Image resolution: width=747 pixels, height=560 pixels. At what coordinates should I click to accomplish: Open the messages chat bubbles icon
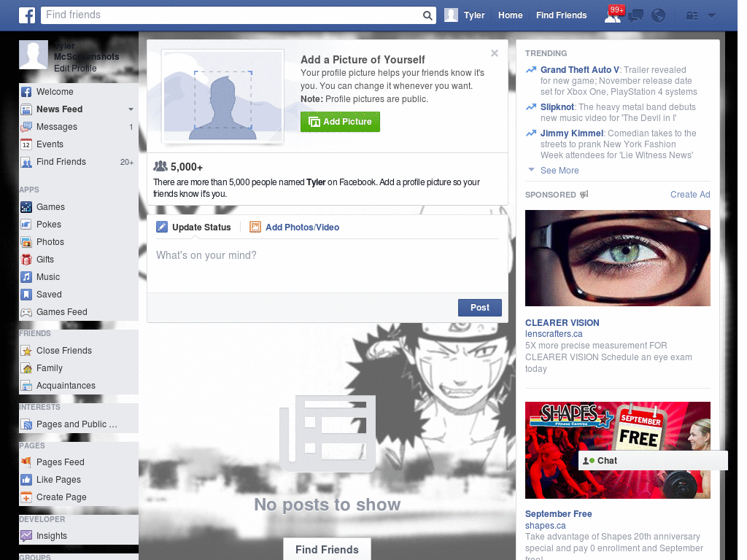635,16
